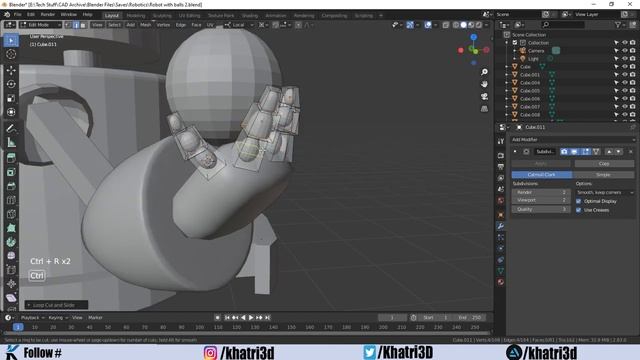Select the Bevel tool
Screen dimensions: 640x360
[11, 186]
